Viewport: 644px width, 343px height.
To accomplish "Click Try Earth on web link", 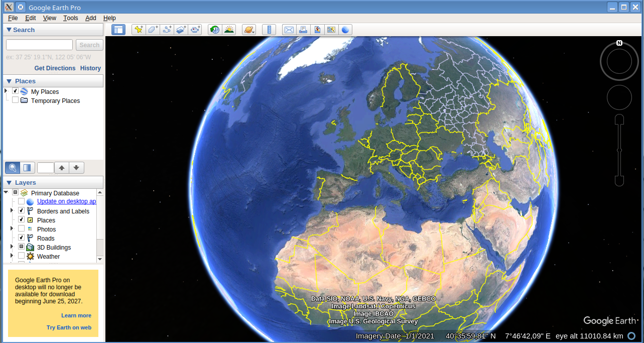I will point(69,327).
